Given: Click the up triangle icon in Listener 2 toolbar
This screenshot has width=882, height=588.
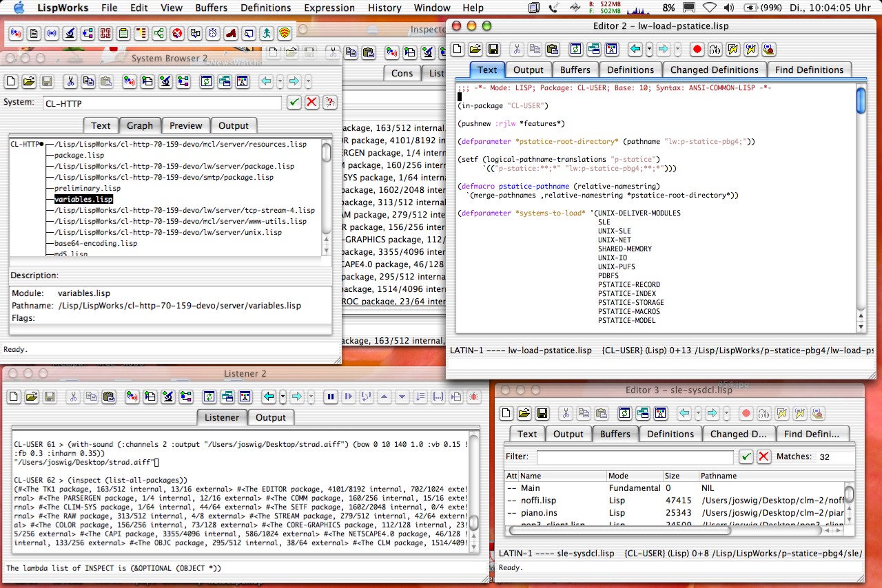Looking at the screenshot, I should (x=384, y=397).
